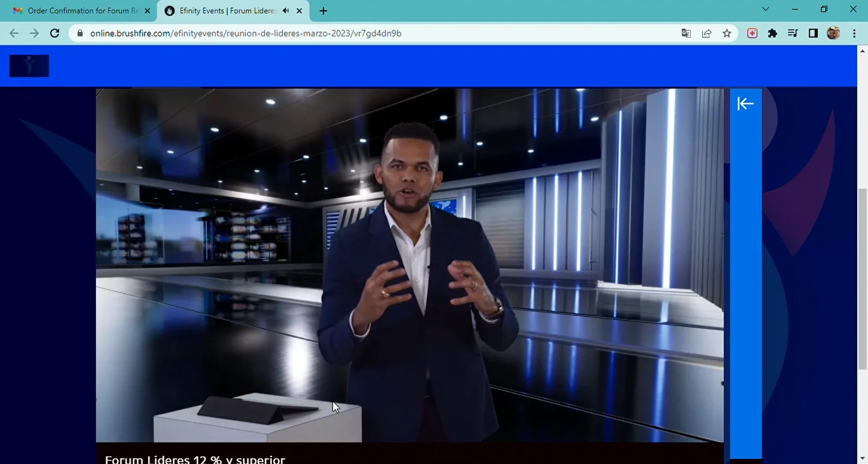Open Chrome three-dot menu
The width and height of the screenshot is (868, 464).
tap(854, 33)
